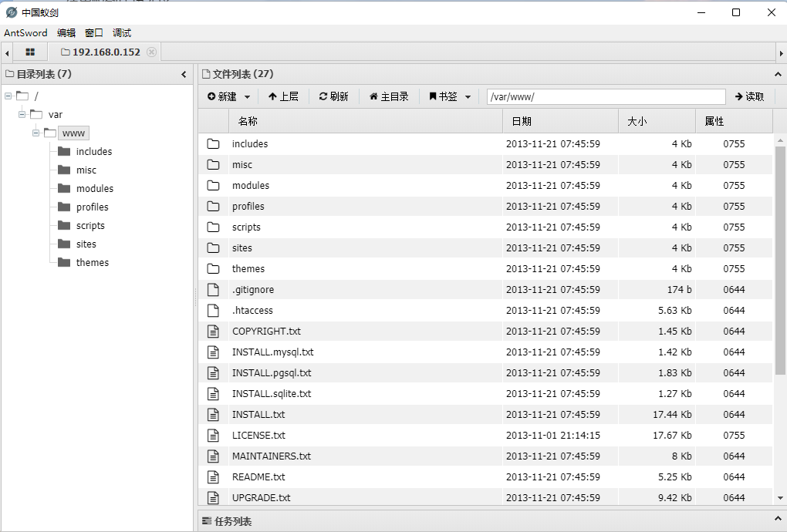The image size is (787, 532).
Task: Click text file icon of INSTALL.pgsql.txt
Action: tap(213, 372)
